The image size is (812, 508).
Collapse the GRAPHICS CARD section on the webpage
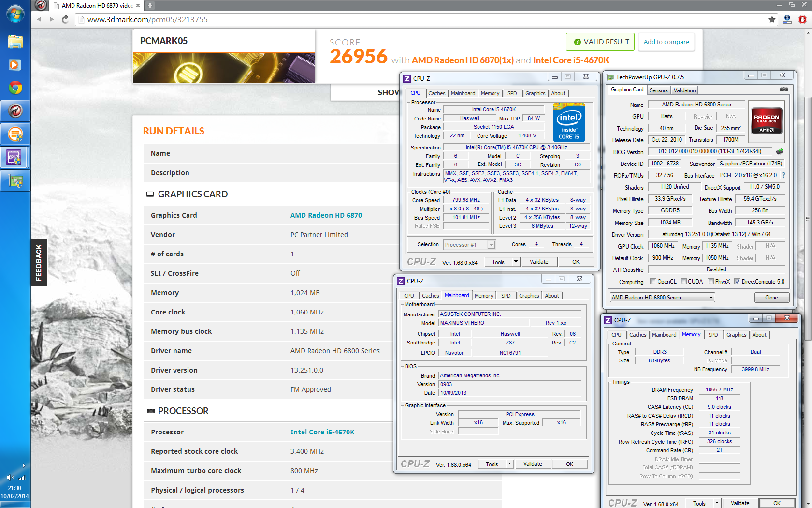[150, 194]
